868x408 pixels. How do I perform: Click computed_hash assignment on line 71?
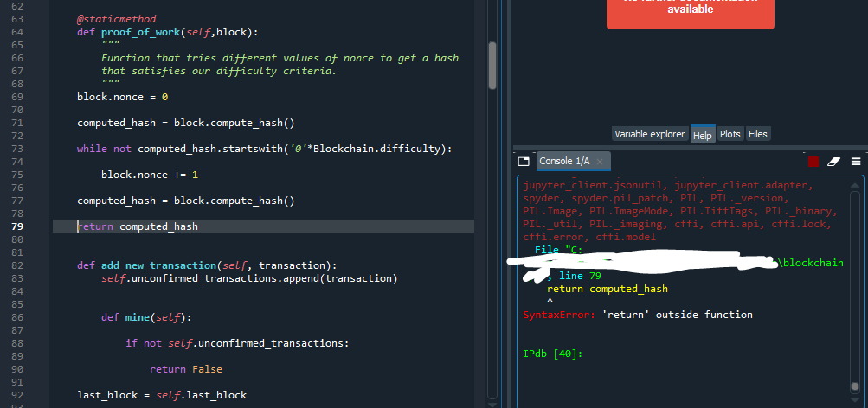[x=186, y=123]
